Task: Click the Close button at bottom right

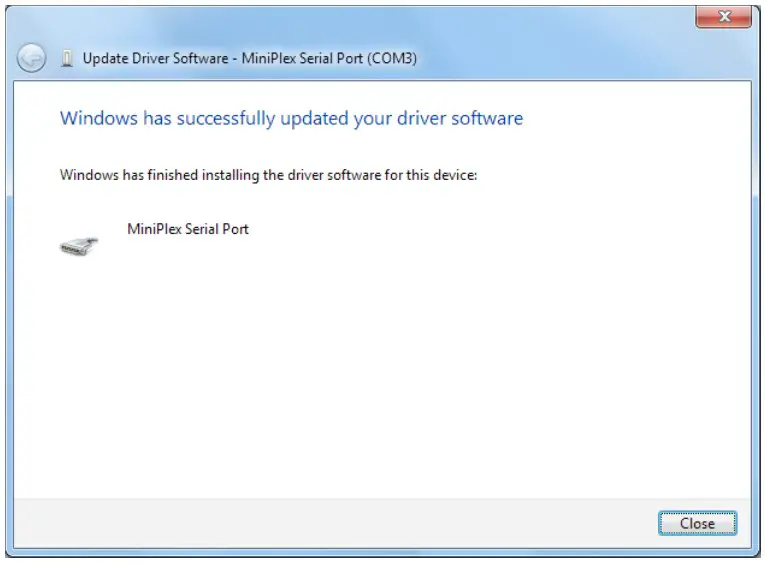Action: coord(697,524)
